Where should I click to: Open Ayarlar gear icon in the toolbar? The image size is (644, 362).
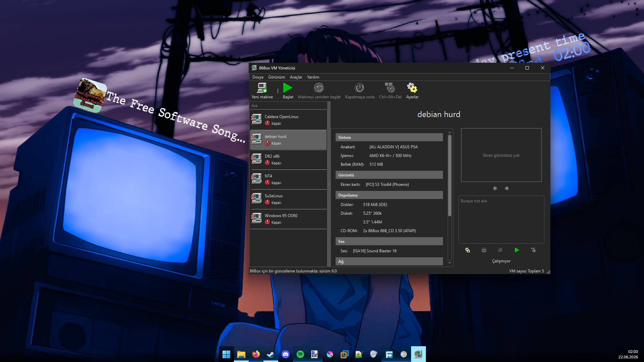click(412, 91)
